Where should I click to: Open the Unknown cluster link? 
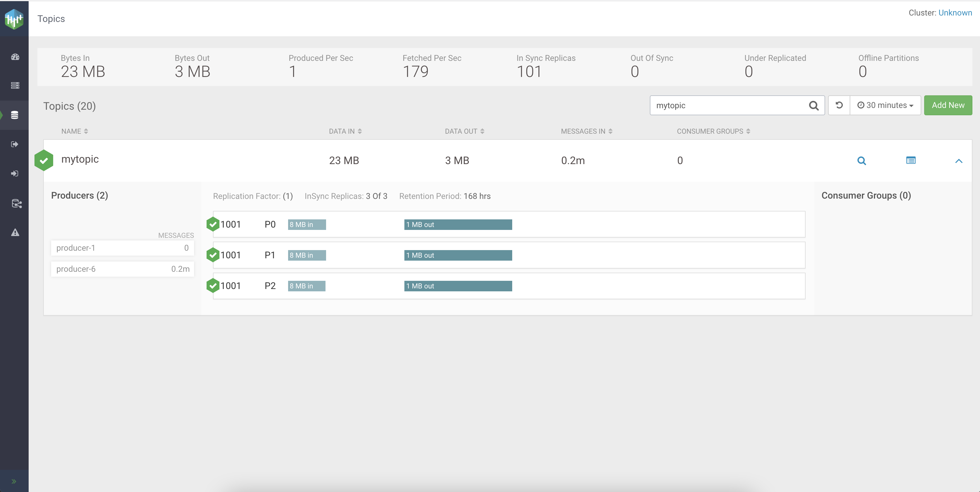955,13
